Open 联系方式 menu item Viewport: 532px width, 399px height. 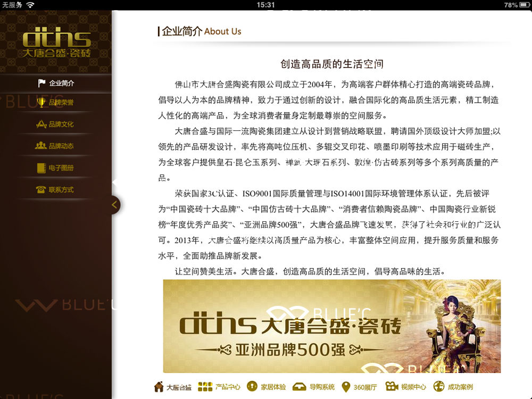point(55,190)
